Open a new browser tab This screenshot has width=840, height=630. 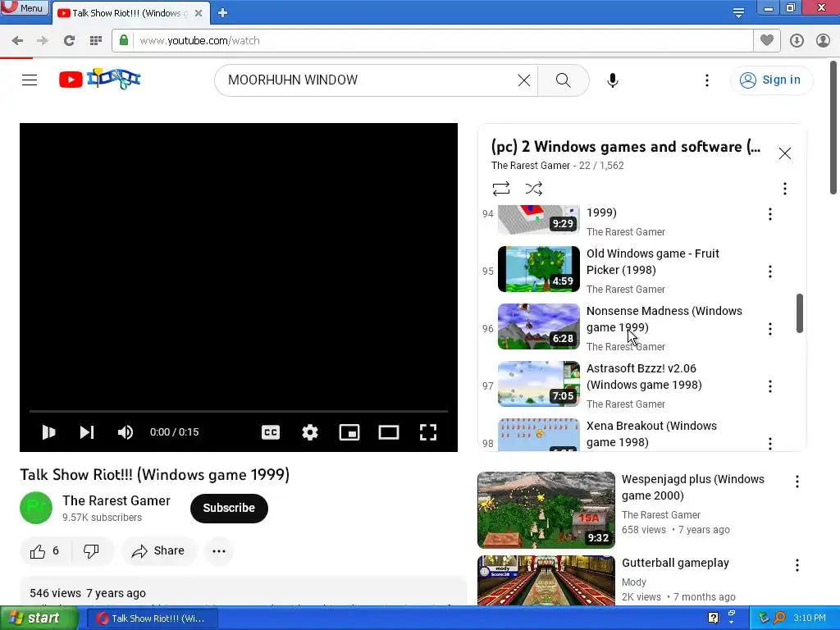[223, 13]
